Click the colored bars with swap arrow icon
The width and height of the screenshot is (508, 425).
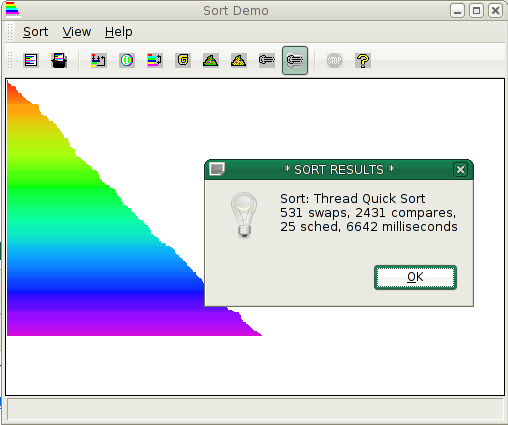(155, 61)
